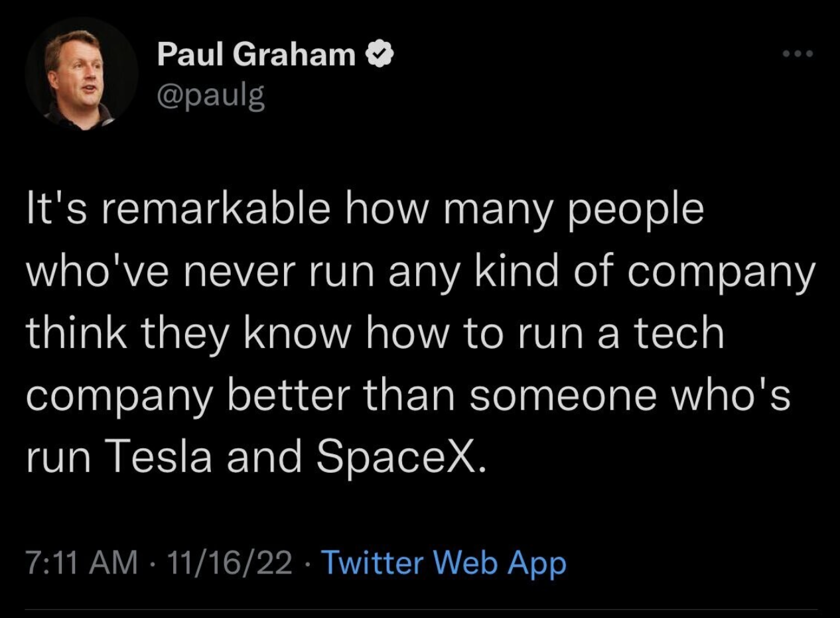Click the "Twitter Web App" source link
Screen dimensions: 840x618
(444, 563)
